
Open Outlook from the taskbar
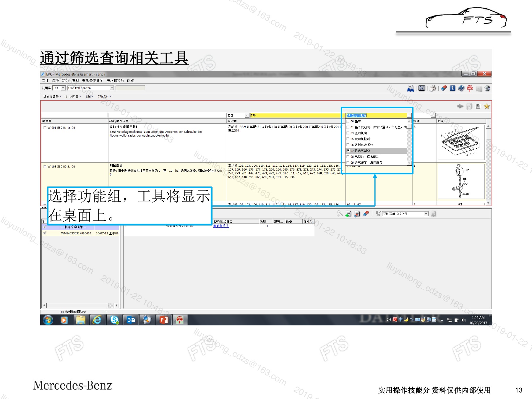pos(131,320)
